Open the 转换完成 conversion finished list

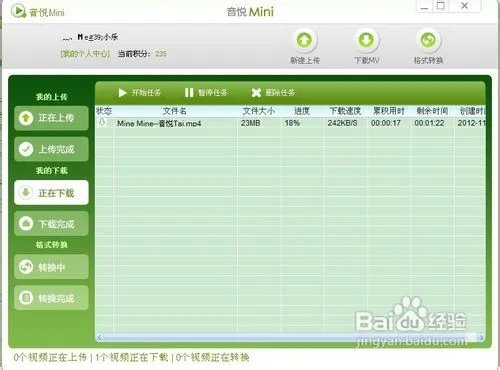click(51, 298)
